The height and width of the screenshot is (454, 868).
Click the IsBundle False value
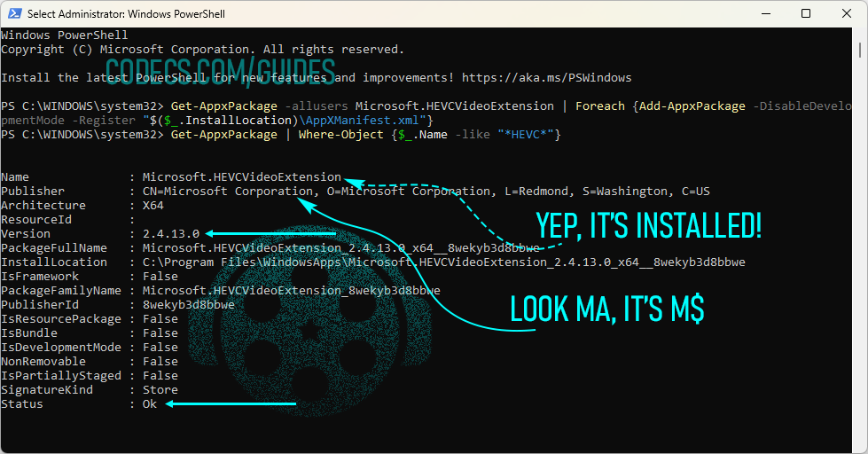click(x=160, y=333)
